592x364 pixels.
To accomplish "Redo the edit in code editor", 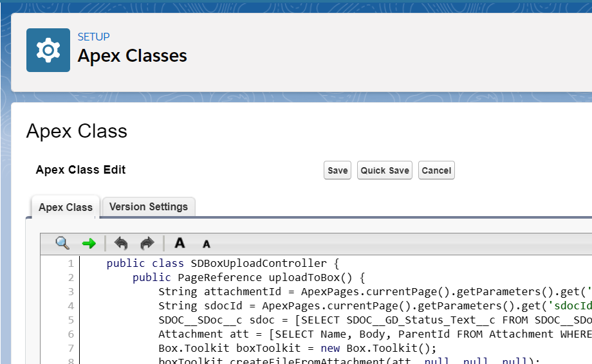I will point(147,243).
